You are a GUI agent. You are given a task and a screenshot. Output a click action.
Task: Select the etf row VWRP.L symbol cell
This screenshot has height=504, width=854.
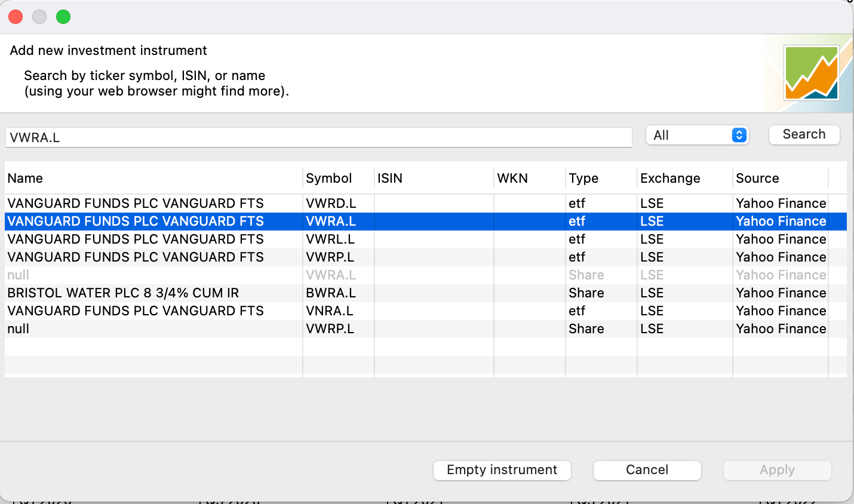click(x=330, y=257)
